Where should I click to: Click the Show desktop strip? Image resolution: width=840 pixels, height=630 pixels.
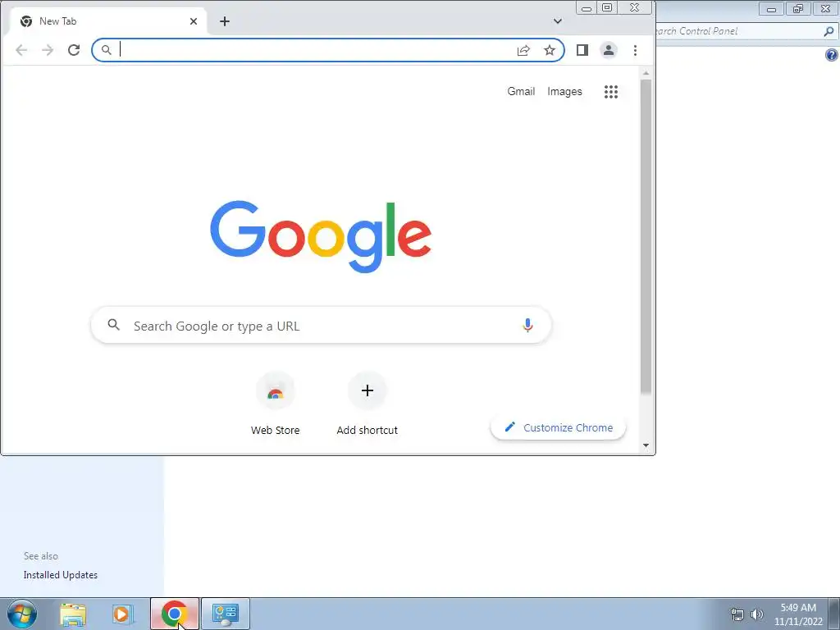[834, 614]
